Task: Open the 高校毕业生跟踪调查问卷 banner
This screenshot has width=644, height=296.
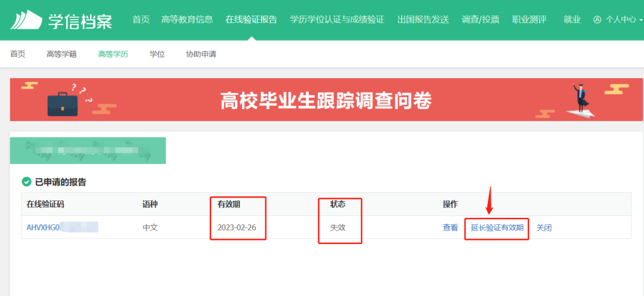Action: tap(326, 101)
